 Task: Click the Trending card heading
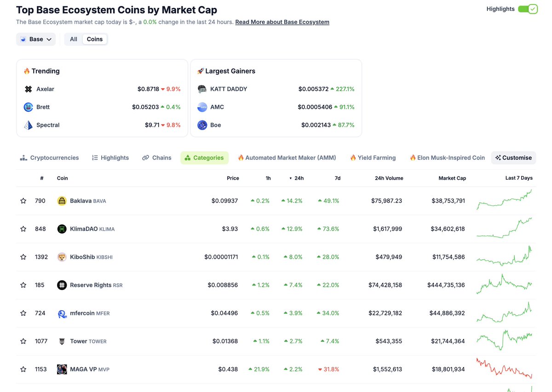tap(41, 71)
